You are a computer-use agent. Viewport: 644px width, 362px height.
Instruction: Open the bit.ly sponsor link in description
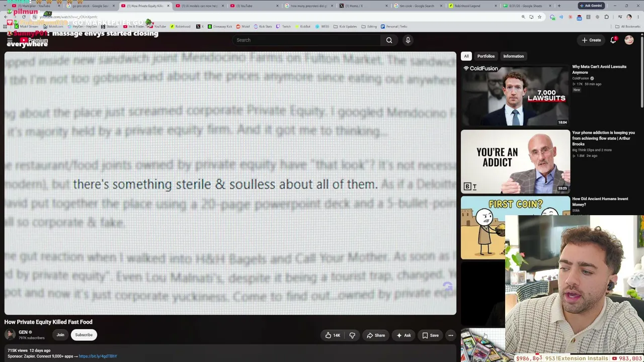tap(98, 356)
